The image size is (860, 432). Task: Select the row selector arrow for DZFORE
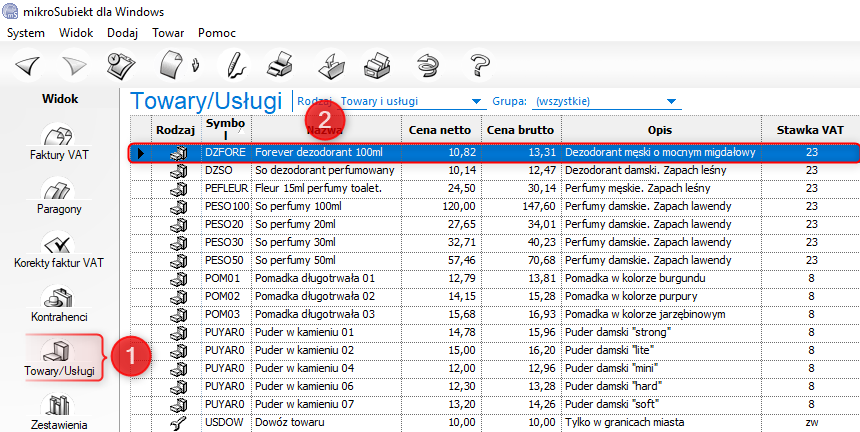pos(141,154)
